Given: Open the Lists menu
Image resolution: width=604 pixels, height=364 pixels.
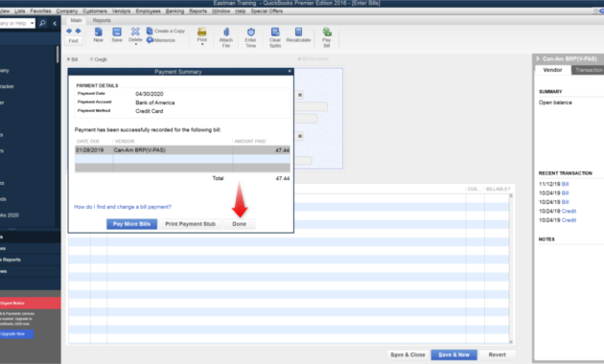Looking at the screenshot, I should [19, 11].
